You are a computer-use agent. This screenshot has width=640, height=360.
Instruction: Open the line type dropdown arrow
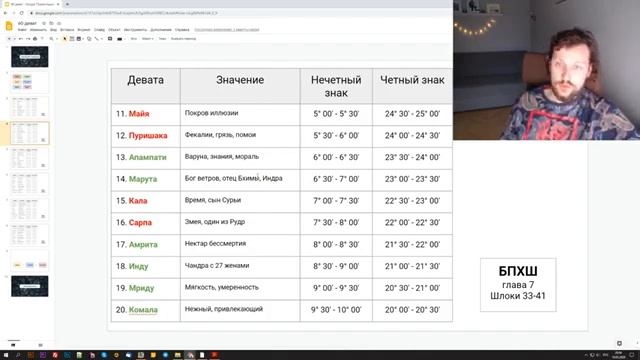point(102,39)
